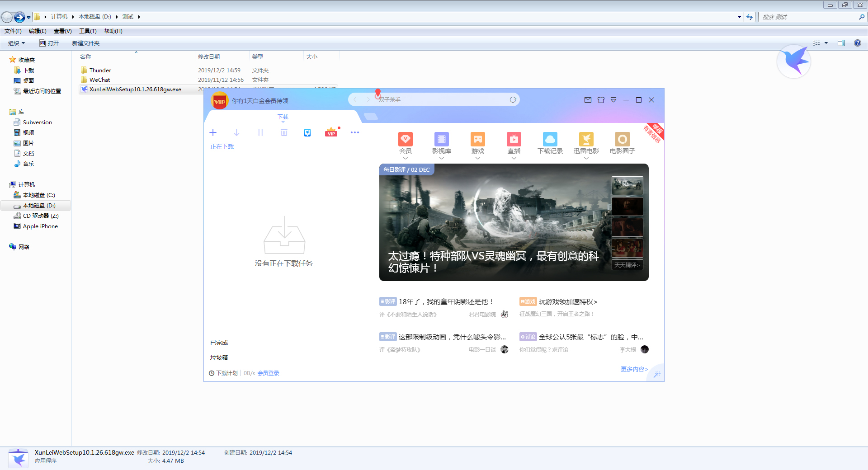Select the 影视库 movie library icon
The width and height of the screenshot is (868, 470).
click(x=441, y=139)
